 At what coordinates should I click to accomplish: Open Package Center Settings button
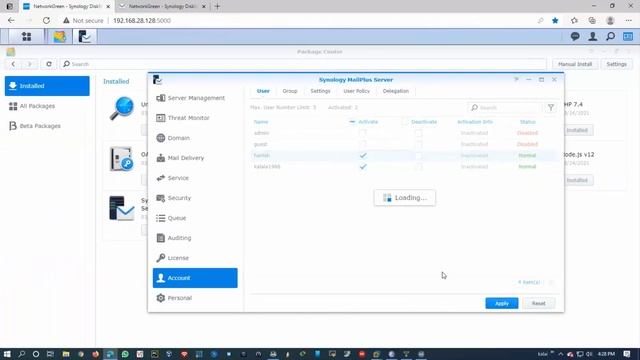coord(616,64)
